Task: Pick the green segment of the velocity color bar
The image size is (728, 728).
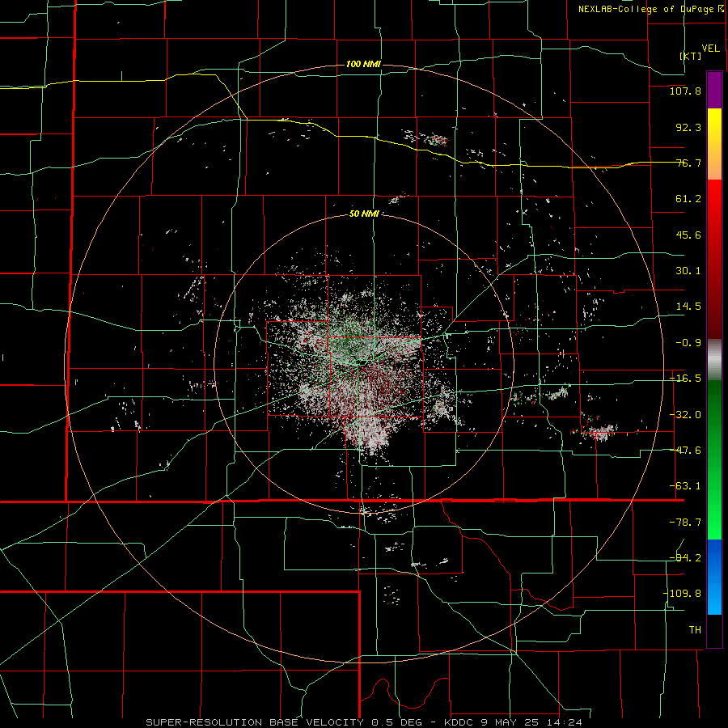Action: [x=714, y=459]
